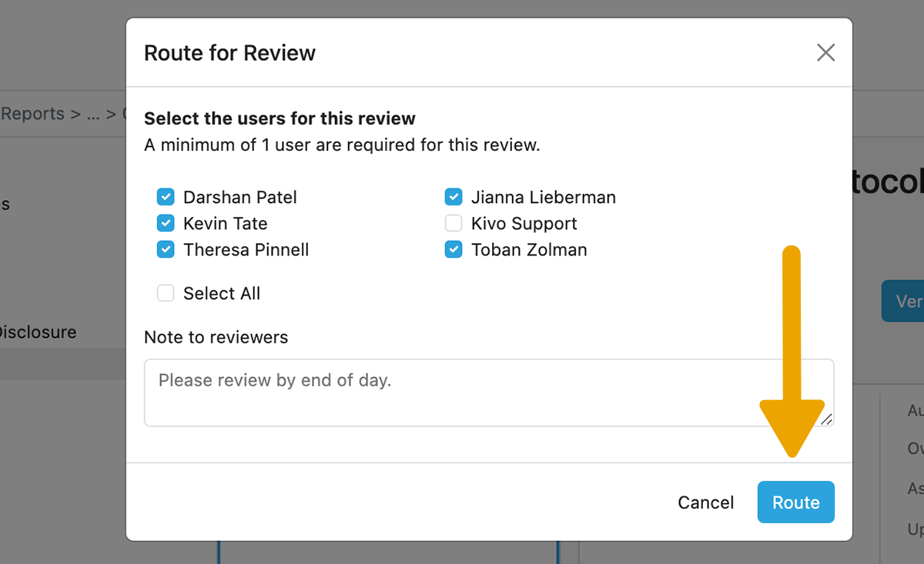This screenshot has height=564, width=924.
Task: Click the Route for Review dialog title
Action: tap(229, 52)
